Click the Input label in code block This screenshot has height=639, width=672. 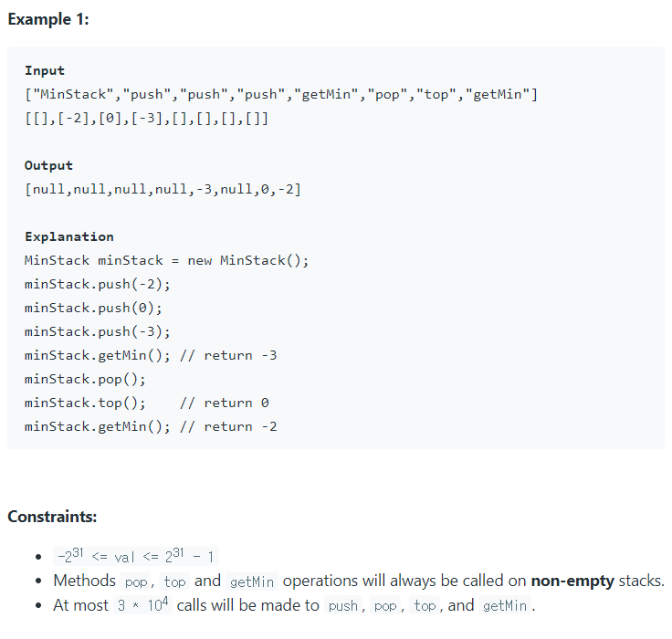pos(45,70)
